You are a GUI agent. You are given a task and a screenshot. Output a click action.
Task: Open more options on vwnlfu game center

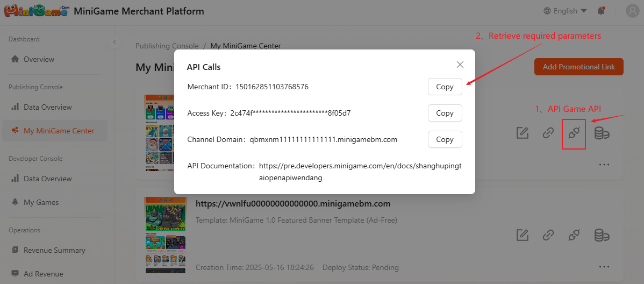(603, 267)
